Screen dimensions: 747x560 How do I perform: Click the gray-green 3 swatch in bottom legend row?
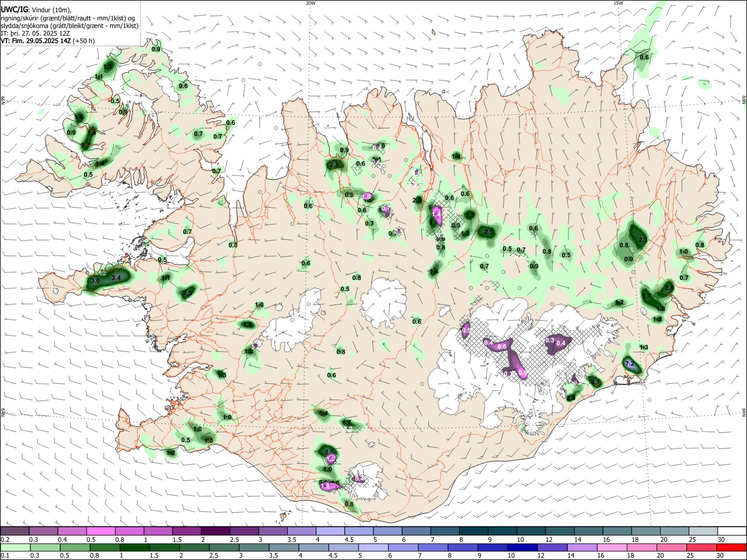(254, 548)
